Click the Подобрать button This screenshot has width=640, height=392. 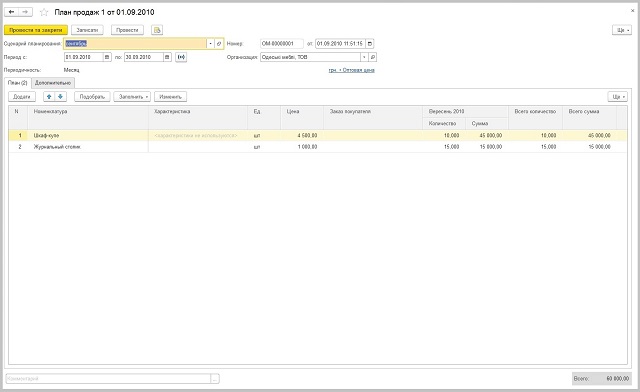tap(92, 97)
